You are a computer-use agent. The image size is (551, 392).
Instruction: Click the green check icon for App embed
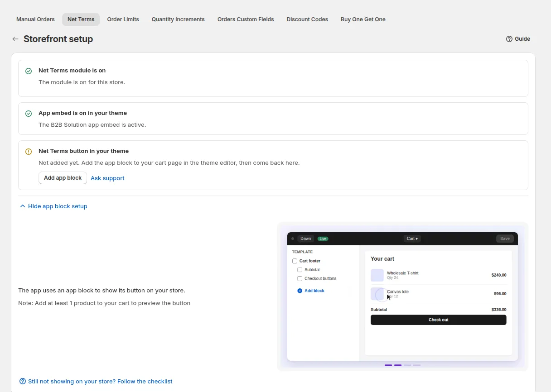tap(29, 114)
